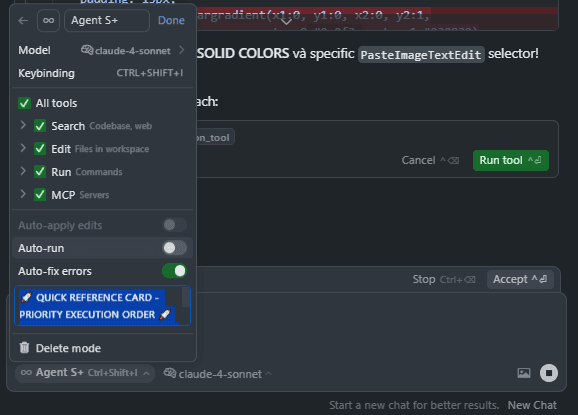Image resolution: width=578 pixels, height=415 pixels.
Task: Click the Agent S+ mode name field
Action: [107, 21]
